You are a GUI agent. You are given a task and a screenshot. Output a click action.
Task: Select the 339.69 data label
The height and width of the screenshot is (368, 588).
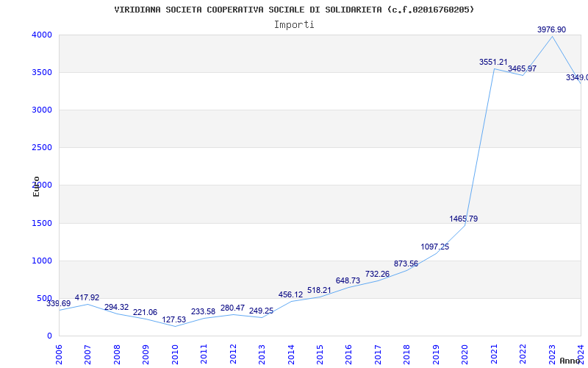click(59, 303)
